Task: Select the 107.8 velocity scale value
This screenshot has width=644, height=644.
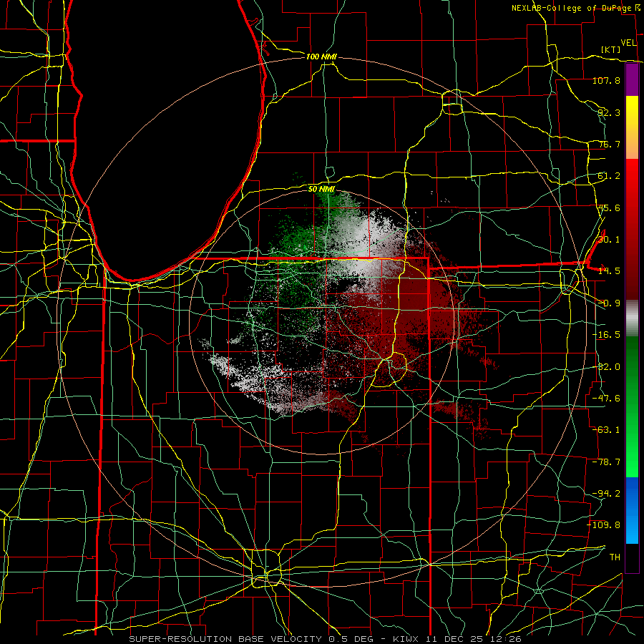Action: pos(606,81)
